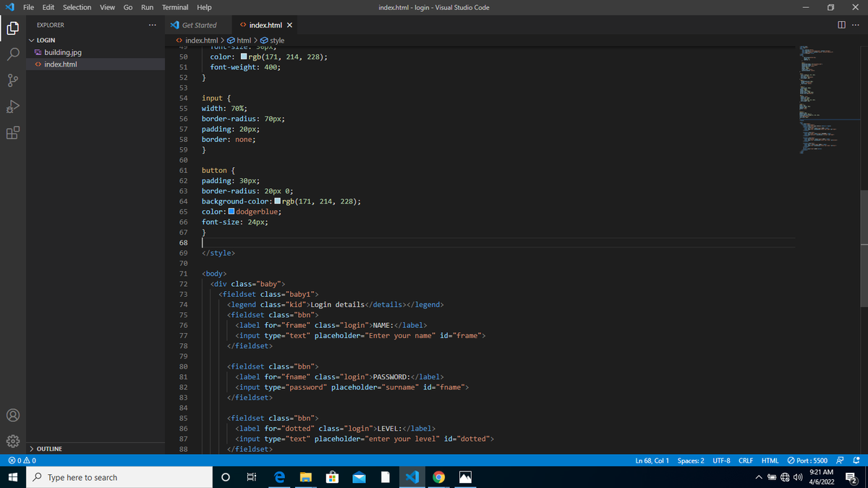Image resolution: width=868 pixels, height=488 pixels.
Task: Open the Windows action center notifications
Action: pyautogui.click(x=851, y=477)
